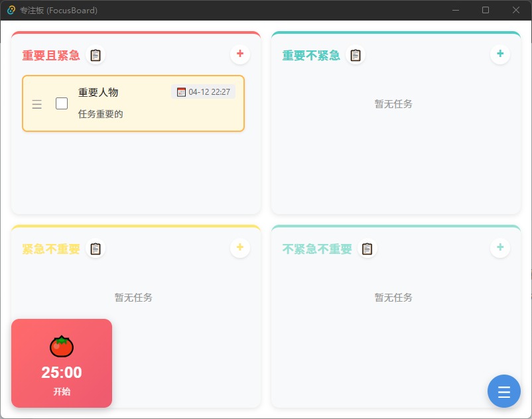Click 暂无任务 in 紧急不重要 quadrant
532x419 pixels.
click(133, 298)
